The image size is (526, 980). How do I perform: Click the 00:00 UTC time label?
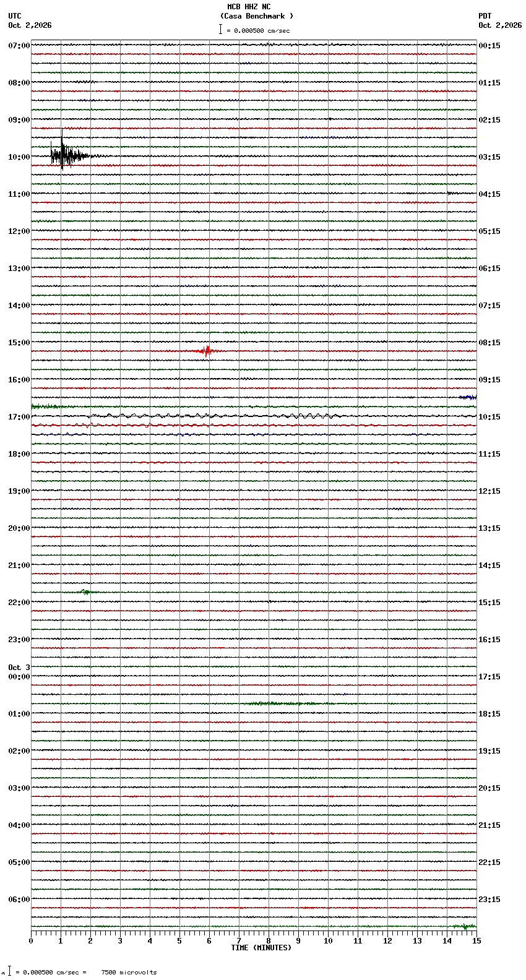[x=19, y=677]
